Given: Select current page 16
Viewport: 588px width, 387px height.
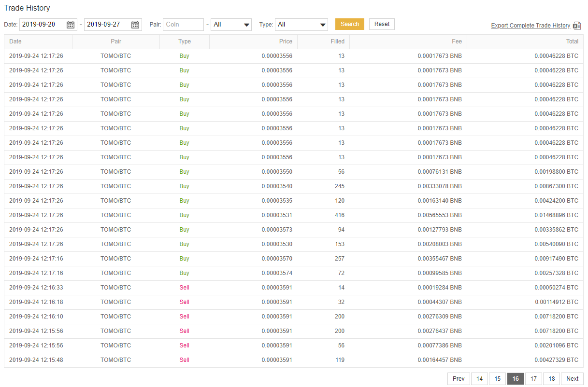Looking at the screenshot, I should point(516,379).
